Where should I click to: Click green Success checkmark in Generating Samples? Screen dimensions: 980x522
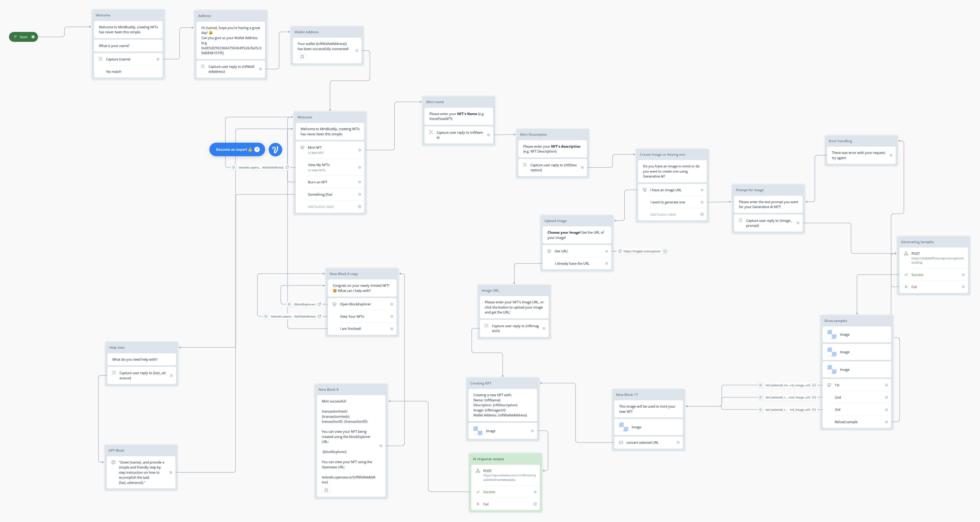pos(906,275)
